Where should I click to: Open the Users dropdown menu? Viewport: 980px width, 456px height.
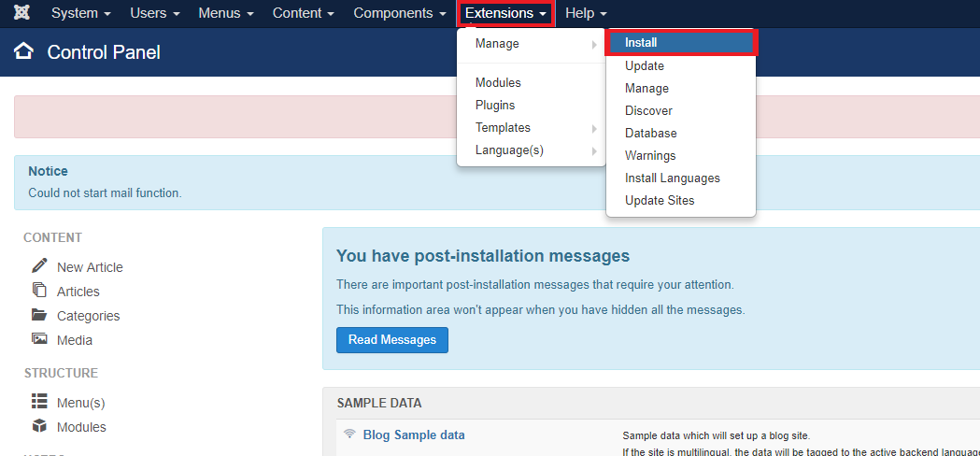pyautogui.click(x=155, y=13)
